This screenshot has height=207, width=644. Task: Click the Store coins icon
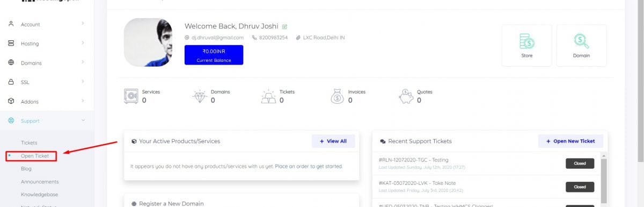526,41
